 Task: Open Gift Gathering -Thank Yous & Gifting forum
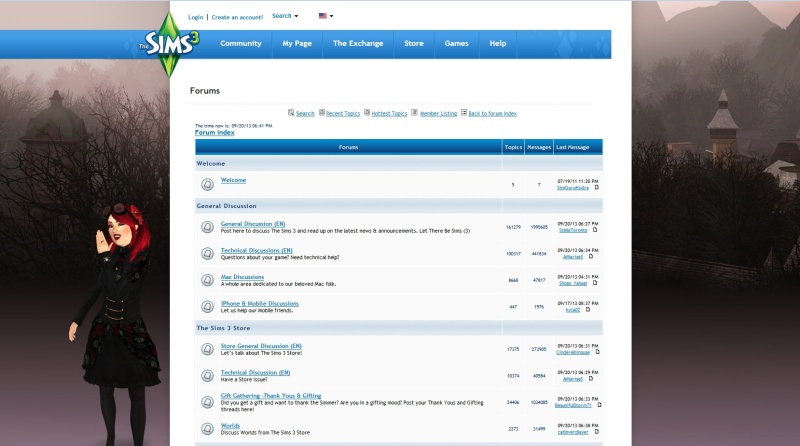(x=271, y=395)
